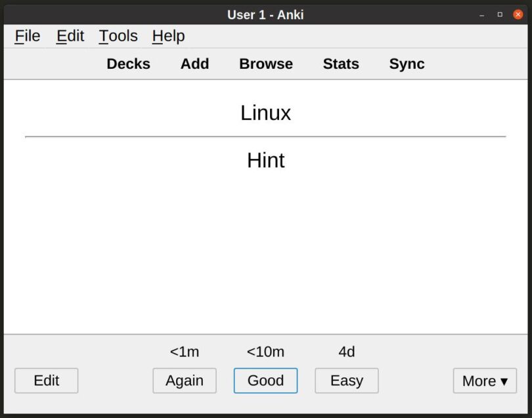
Task: Reveal the Hint for this card
Action: click(x=265, y=160)
